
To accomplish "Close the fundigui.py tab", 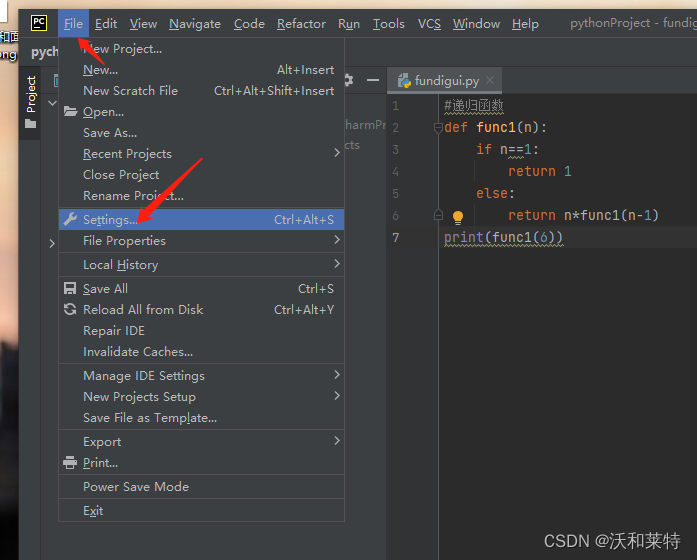I will (490, 80).
